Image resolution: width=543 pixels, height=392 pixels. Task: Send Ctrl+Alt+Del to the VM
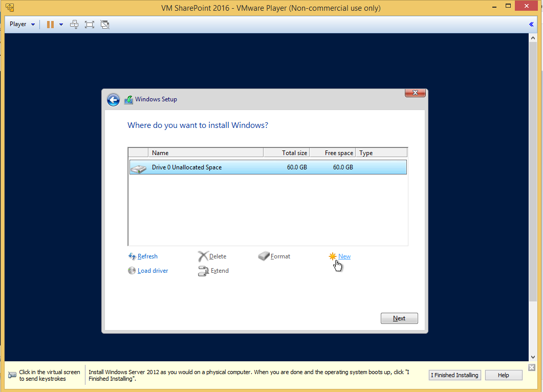point(74,24)
